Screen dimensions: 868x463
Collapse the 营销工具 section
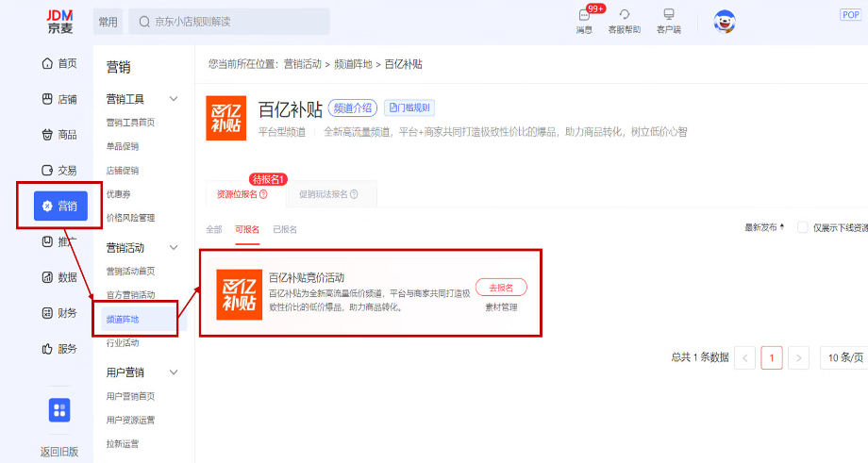(x=174, y=99)
